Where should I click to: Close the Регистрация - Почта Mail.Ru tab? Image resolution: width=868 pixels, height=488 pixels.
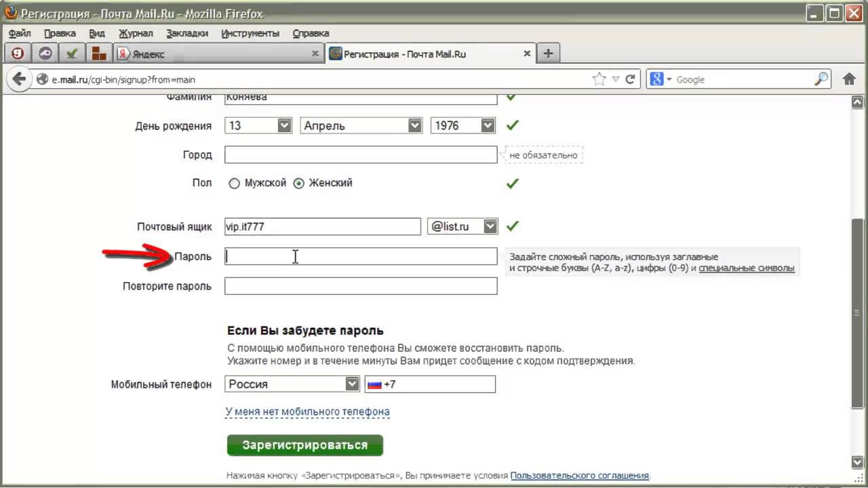pos(527,54)
